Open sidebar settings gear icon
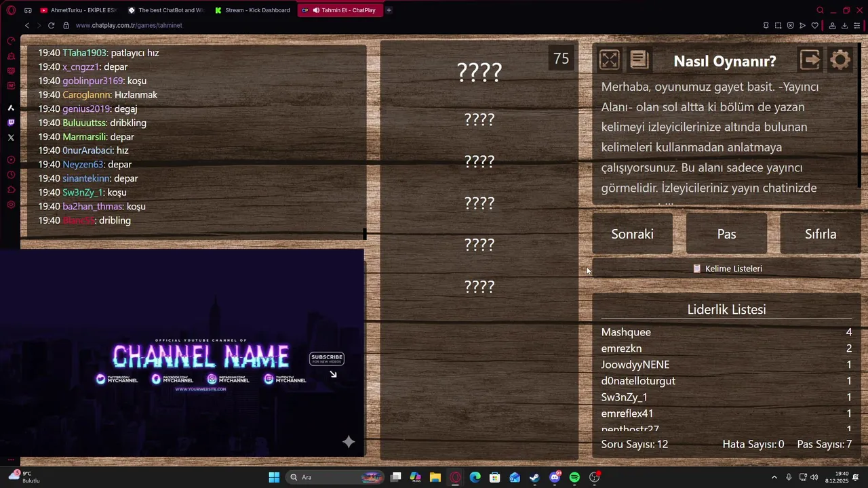868x488 pixels. (11, 205)
